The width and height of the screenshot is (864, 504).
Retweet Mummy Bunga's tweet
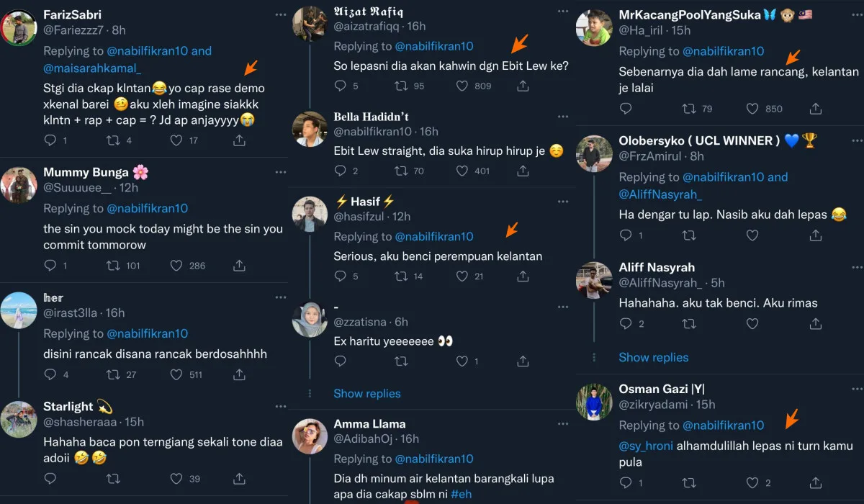(x=113, y=266)
